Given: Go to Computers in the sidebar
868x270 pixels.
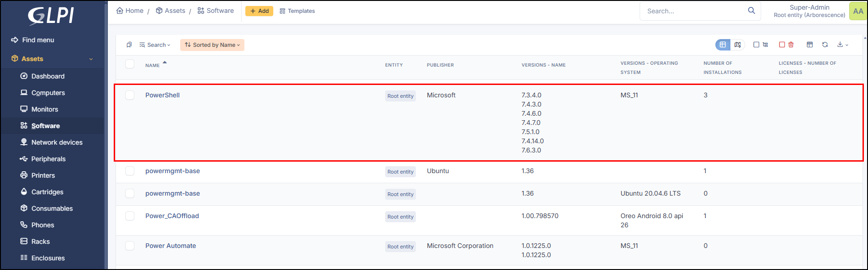Looking at the screenshot, I should click(x=43, y=93).
